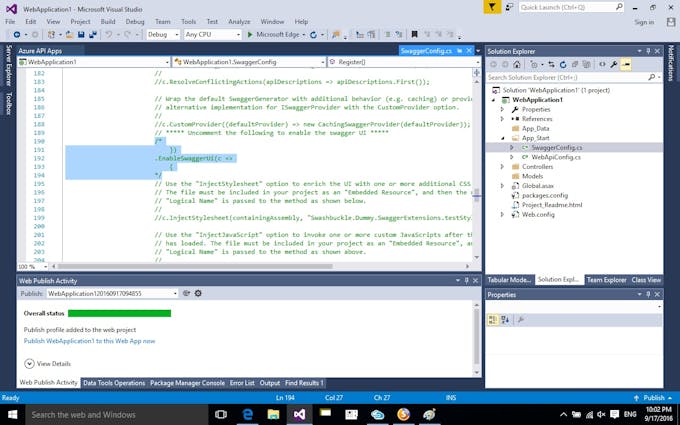Screen dimensions: 680x425
Task: Expand the Controllers folder
Action: point(502,167)
